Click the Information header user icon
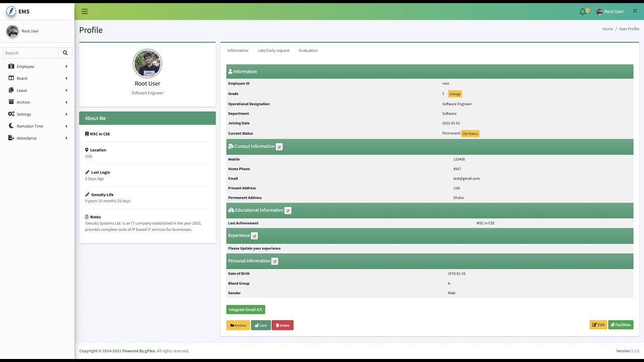This screenshot has width=644, height=362. (230, 71)
